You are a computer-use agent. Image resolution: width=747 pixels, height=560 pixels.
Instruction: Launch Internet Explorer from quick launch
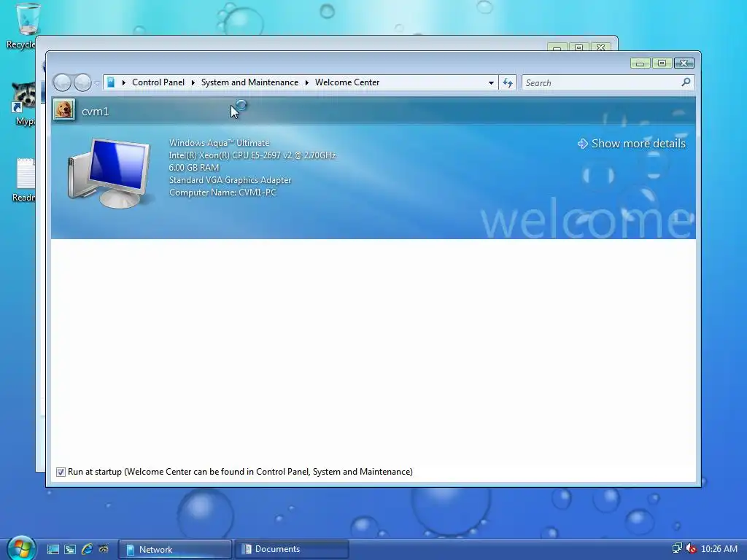pos(87,550)
